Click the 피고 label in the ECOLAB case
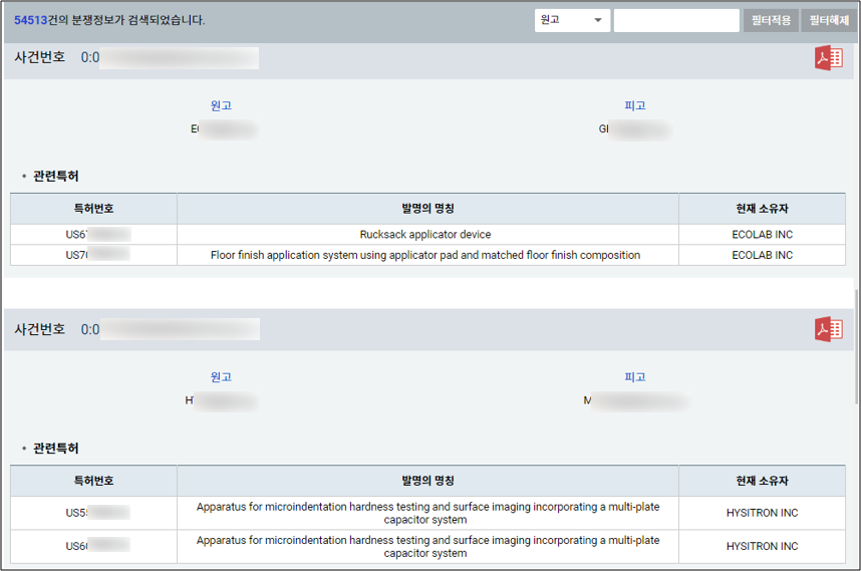This screenshot has width=861, height=571. [x=635, y=106]
